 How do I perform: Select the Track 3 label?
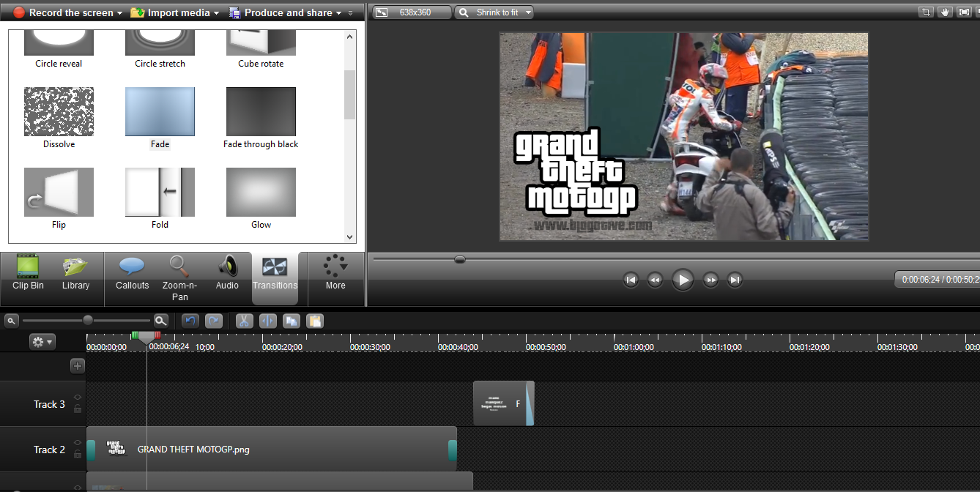[49, 404]
